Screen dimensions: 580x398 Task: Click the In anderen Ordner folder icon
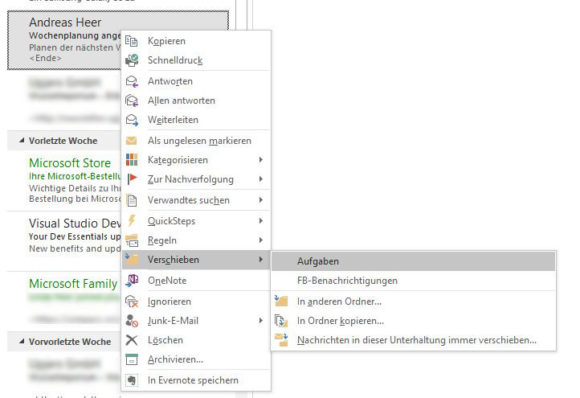coord(281,301)
